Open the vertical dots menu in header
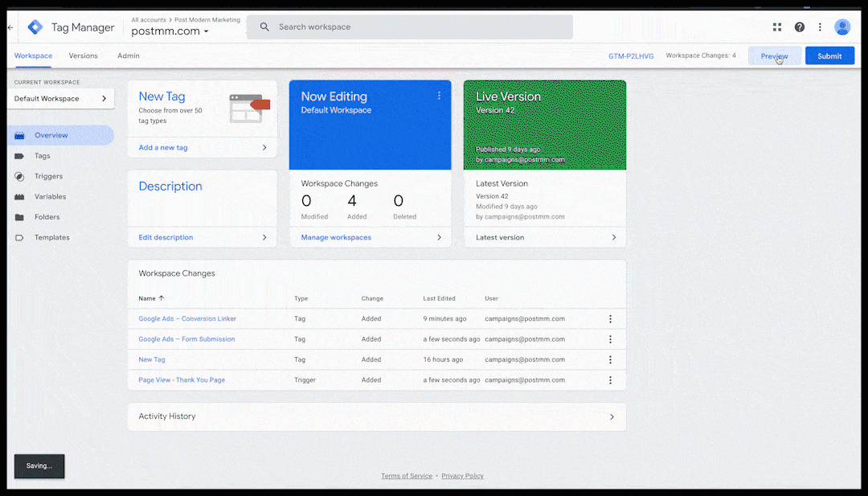 tap(820, 27)
